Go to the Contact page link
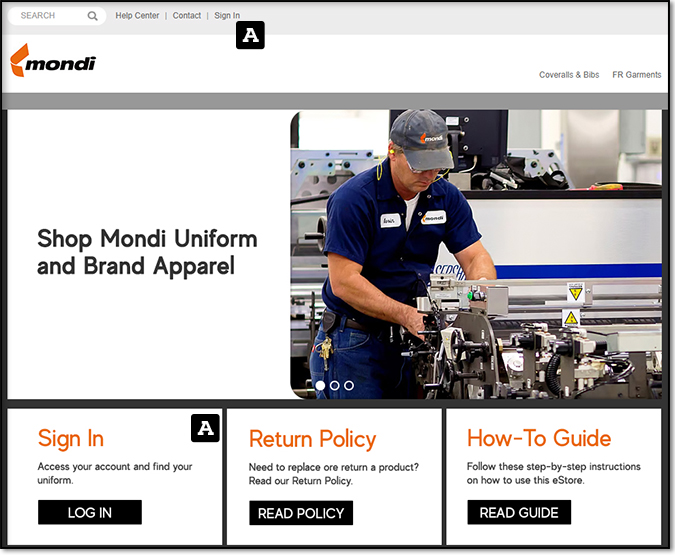 (187, 16)
